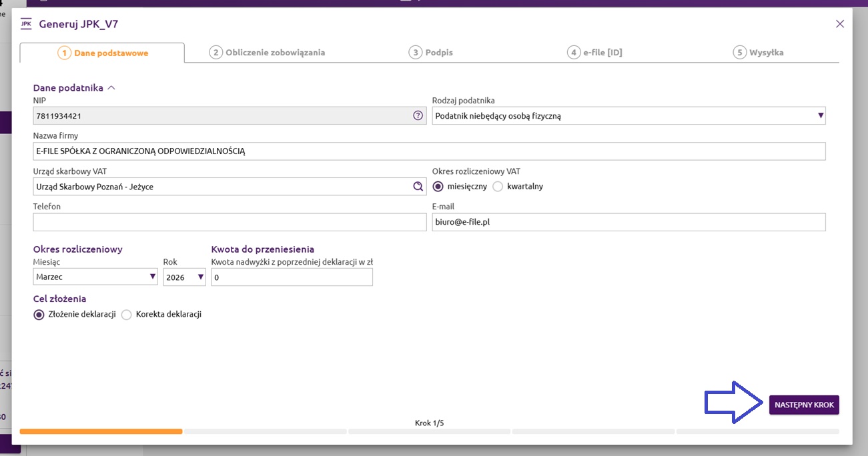The width and height of the screenshot is (868, 456).
Task: Click the E-mail input field
Action: (628, 222)
